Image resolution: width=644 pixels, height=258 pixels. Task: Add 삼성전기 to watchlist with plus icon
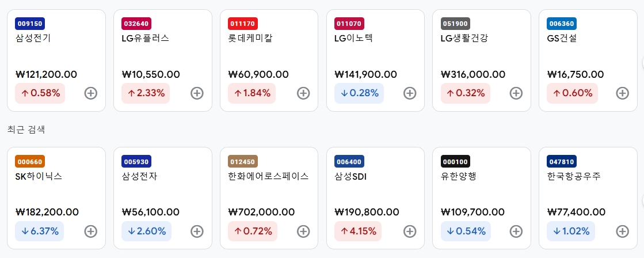tap(91, 93)
